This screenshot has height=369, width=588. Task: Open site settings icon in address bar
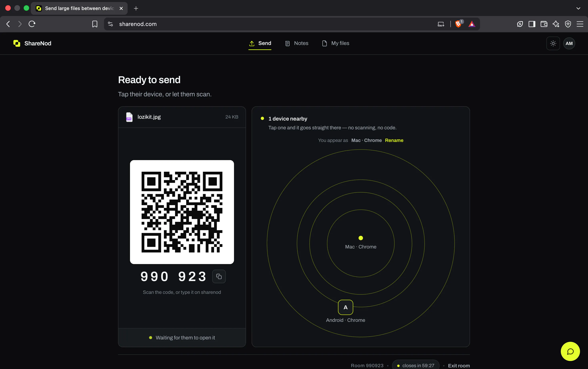(x=110, y=24)
